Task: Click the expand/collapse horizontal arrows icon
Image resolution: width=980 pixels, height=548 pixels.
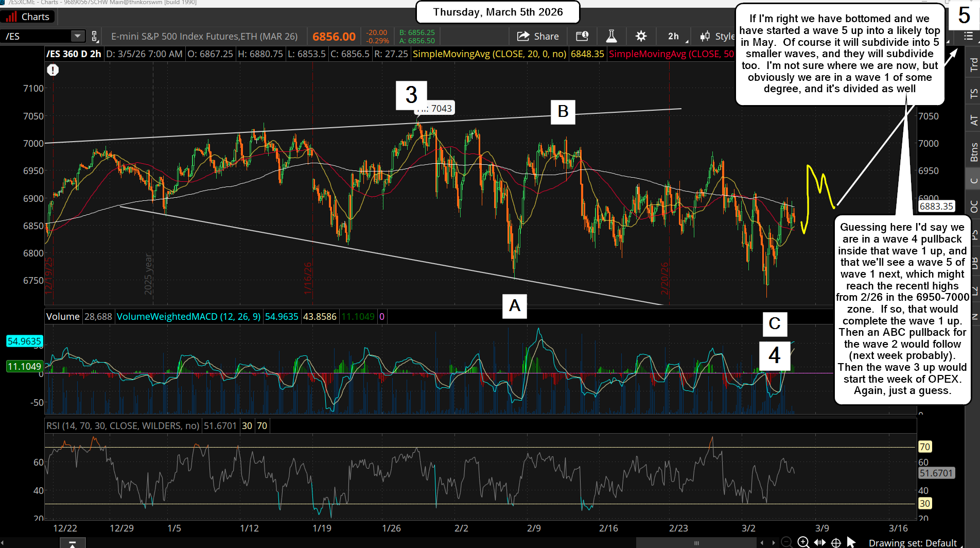Action: (x=820, y=542)
